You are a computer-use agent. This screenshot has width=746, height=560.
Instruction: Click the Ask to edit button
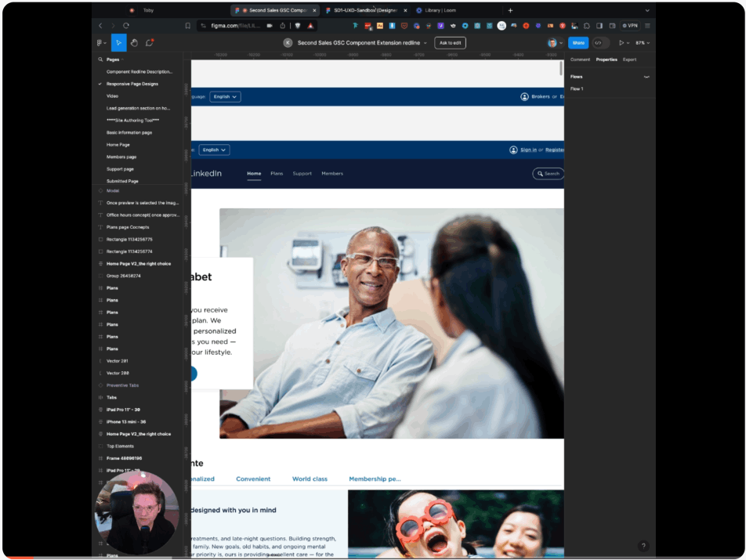[x=450, y=43]
